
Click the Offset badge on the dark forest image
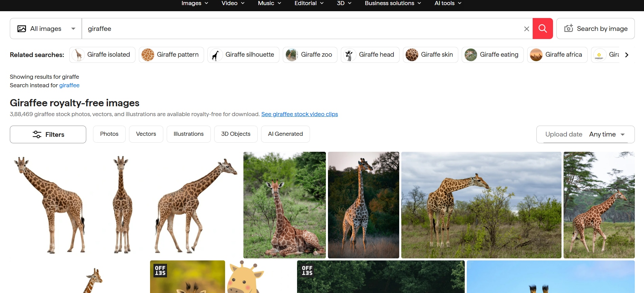click(x=307, y=271)
